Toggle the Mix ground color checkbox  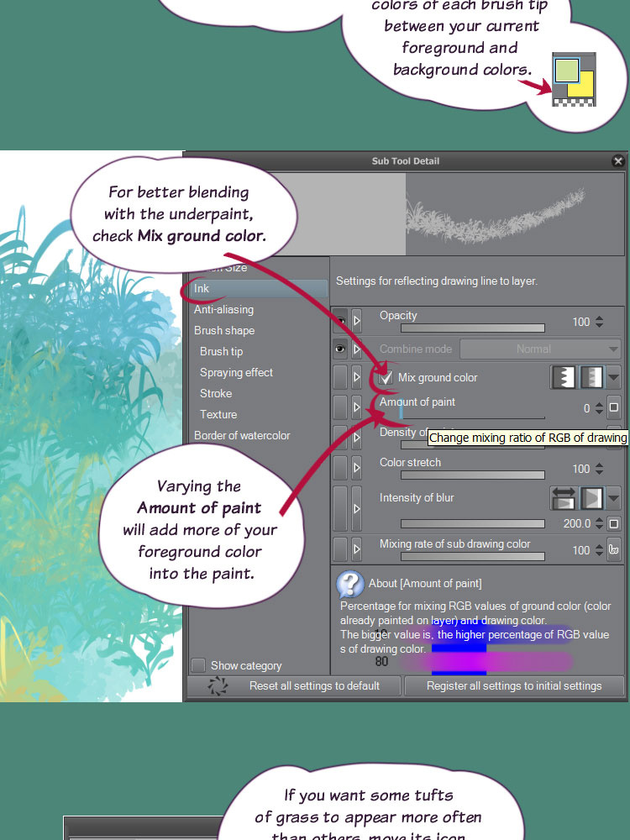tap(386, 378)
